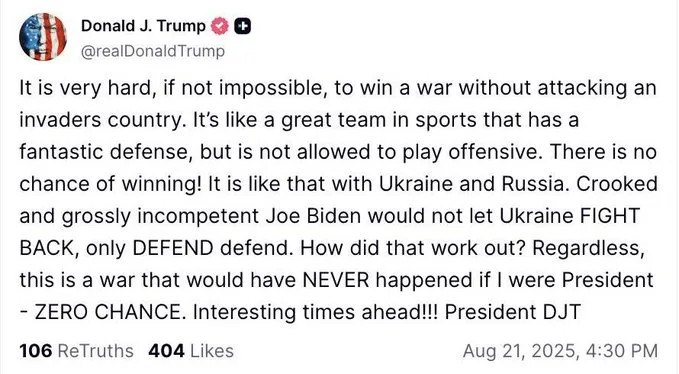Click the first line of the post

point(338,88)
